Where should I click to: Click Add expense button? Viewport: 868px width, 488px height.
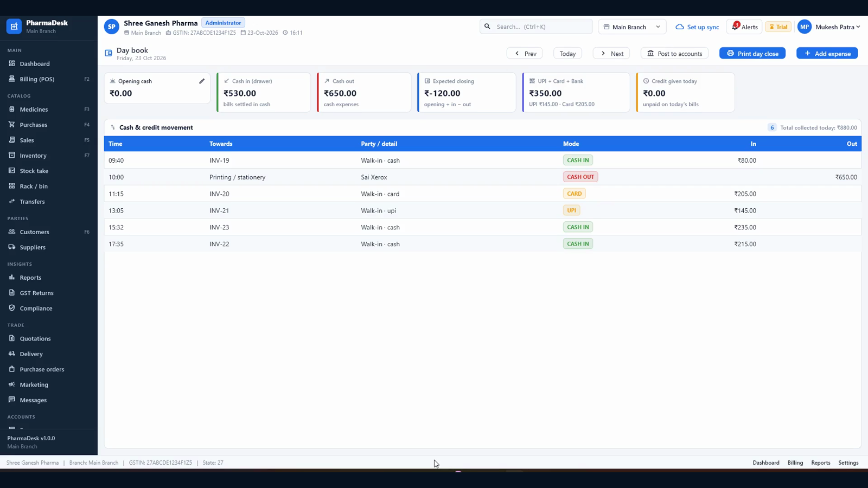pyautogui.click(x=827, y=53)
